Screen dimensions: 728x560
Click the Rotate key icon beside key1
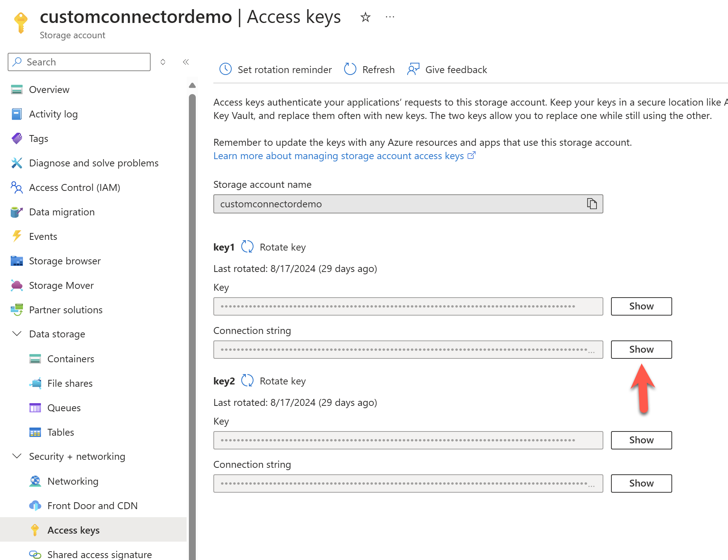247,247
